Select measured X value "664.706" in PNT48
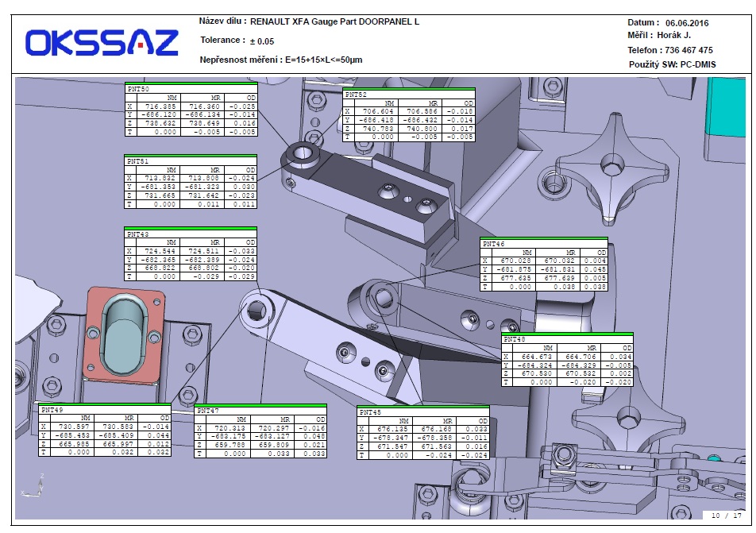 581,357
